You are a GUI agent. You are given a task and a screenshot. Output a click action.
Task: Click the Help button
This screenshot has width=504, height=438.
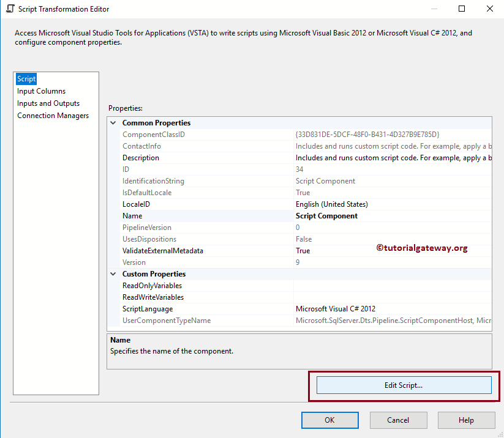466,420
